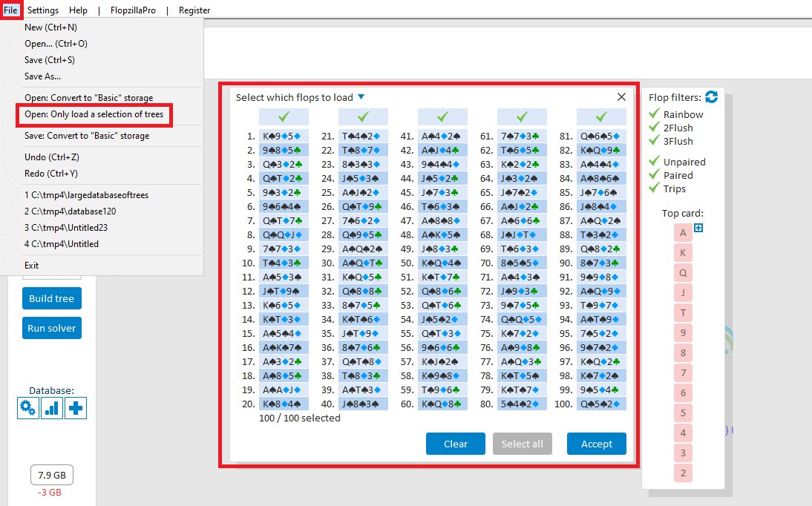This screenshot has height=506, width=812.
Task: Clear all selected flops
Action: tap(455, 443)
